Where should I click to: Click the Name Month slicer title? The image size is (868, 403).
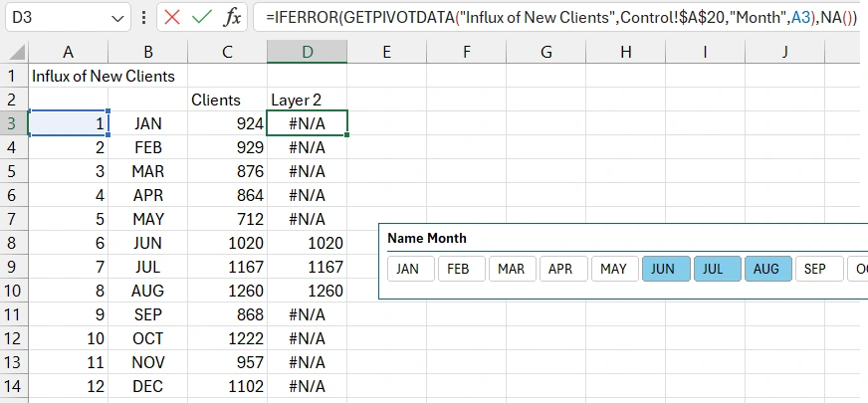pyautogui.click(x=427, y=239)
